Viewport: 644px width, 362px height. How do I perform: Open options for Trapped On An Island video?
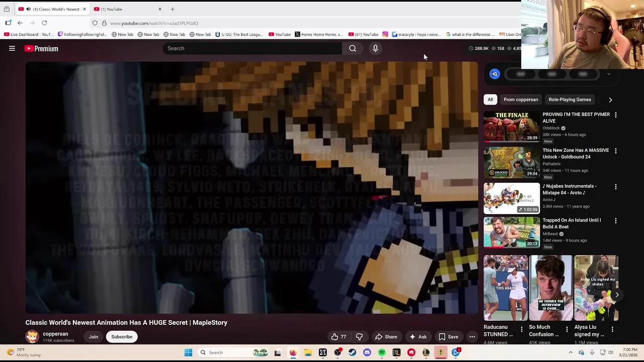[615, 221]
